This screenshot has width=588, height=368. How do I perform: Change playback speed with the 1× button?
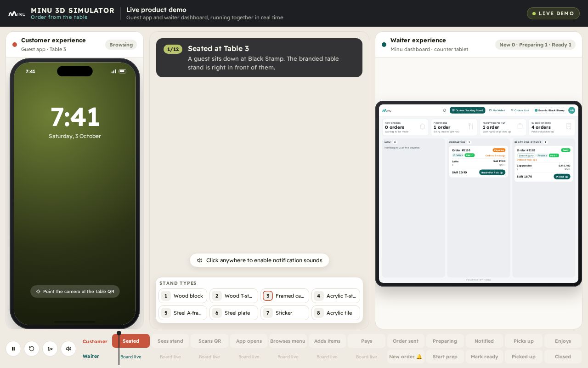50,349
